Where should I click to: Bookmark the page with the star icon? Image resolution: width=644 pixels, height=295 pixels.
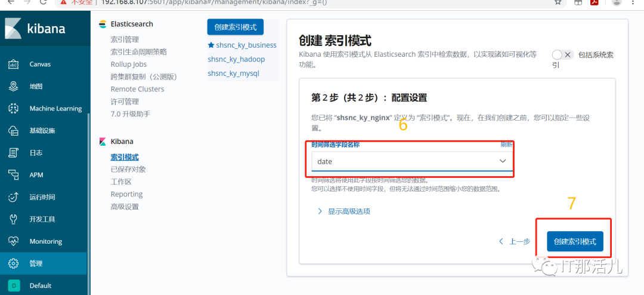coord(558,2)
